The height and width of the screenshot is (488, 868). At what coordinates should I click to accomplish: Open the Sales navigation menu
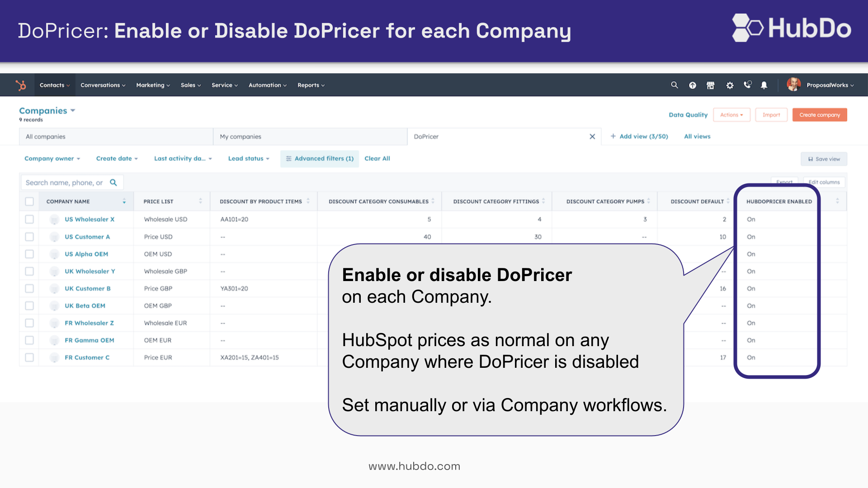pos(191,85)
